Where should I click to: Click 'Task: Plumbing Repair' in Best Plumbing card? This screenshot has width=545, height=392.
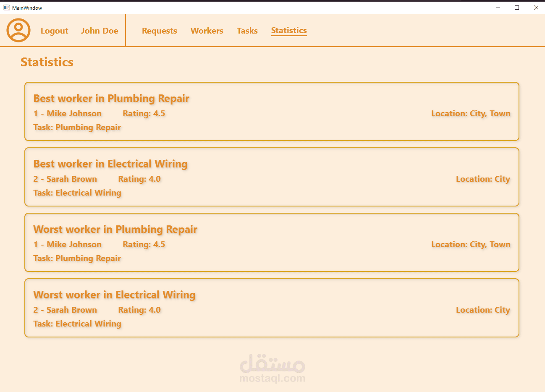pos(77,127)
